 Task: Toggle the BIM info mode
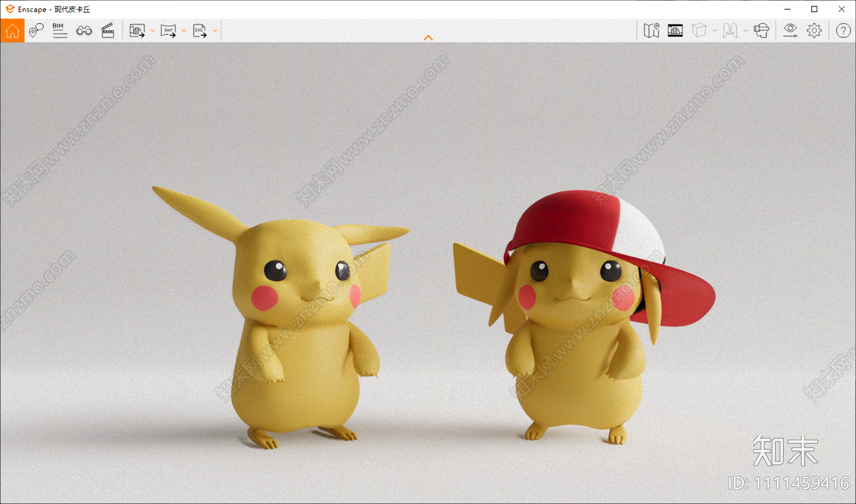(x=60, y=30)
